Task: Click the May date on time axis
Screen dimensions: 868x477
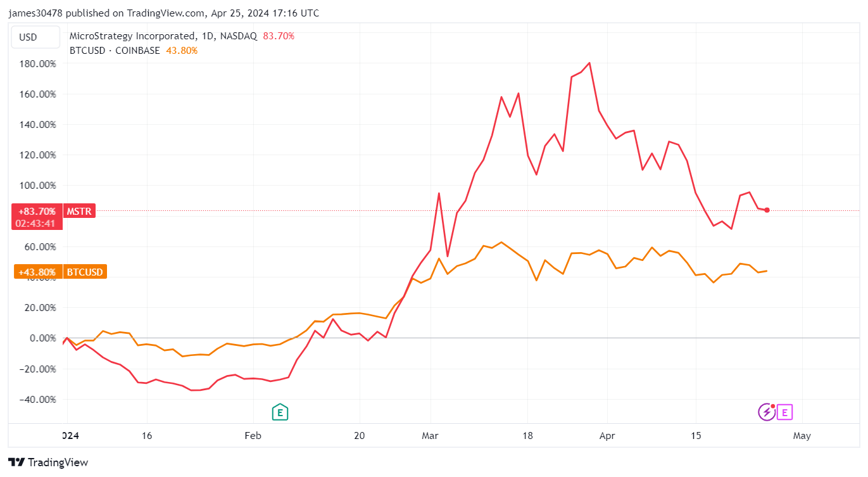Action: (802, 436)
